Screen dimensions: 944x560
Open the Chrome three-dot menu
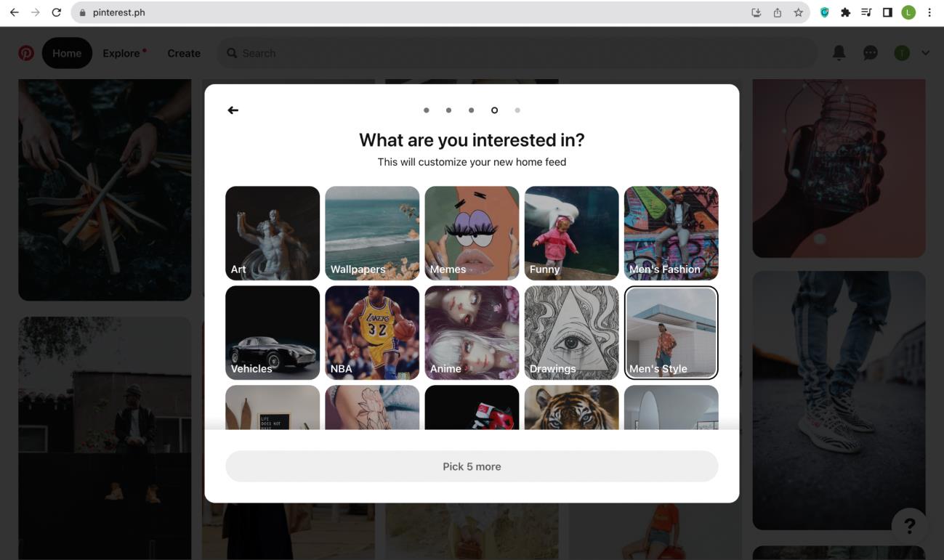click(x=929, y=12)
